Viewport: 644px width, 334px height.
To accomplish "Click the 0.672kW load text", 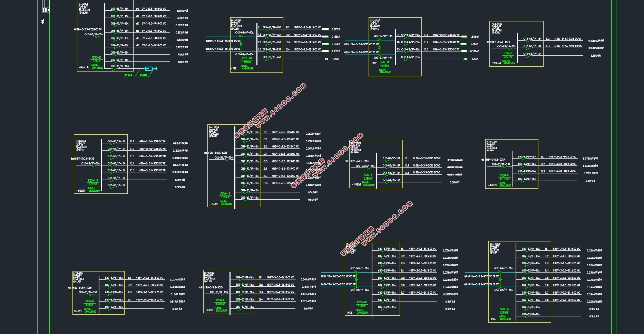I will (182, 47).
